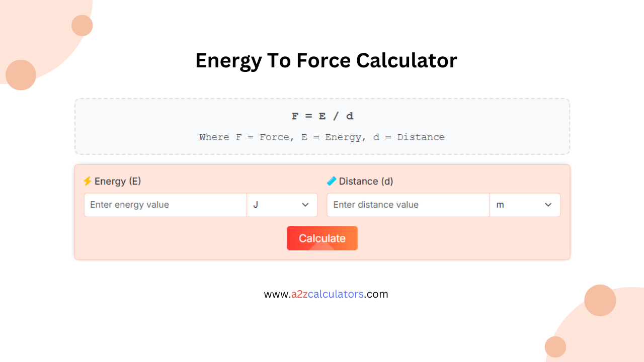Click the Distance (d) field label
The height and width of the screenshot is (362, 644).
tap(366, 181)
